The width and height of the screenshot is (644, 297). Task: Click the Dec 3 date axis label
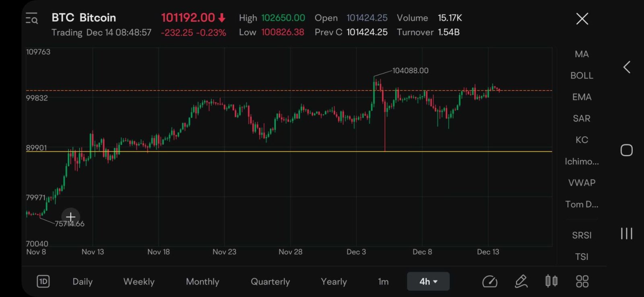[x=356, y=252]
